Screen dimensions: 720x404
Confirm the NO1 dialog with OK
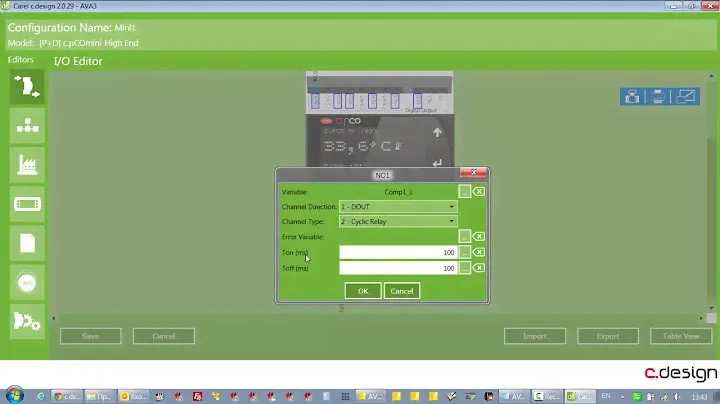coord(362,291)
